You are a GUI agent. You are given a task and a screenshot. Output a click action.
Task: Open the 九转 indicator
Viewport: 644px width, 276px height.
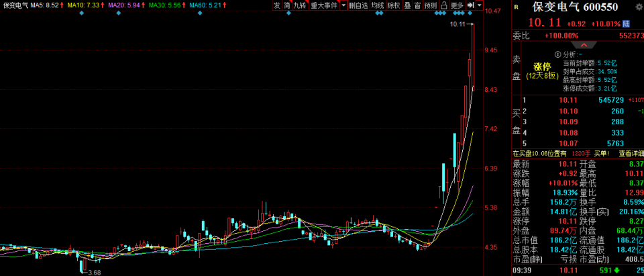299,5
